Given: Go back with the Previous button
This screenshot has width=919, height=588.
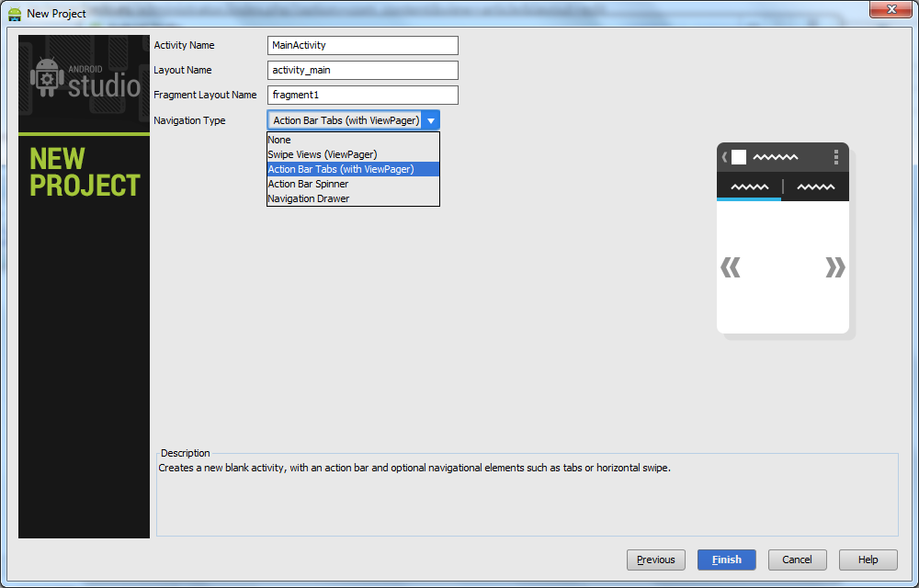Looking at the screenshot, I should [x=656, y=560].
